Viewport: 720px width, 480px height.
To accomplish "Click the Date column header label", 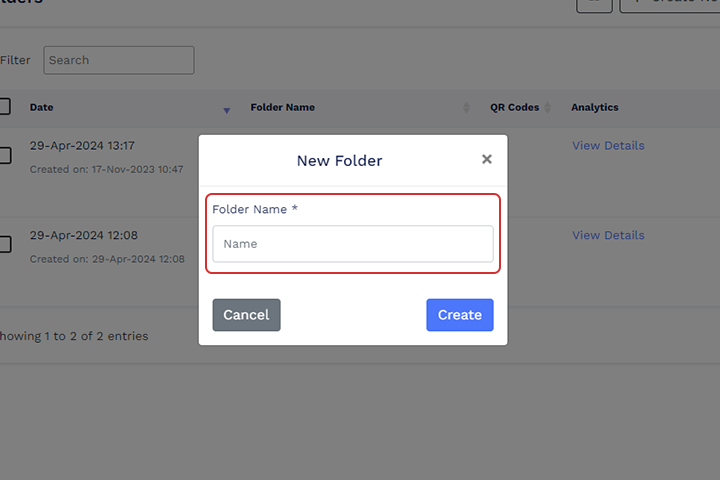I will pos(41,107).
